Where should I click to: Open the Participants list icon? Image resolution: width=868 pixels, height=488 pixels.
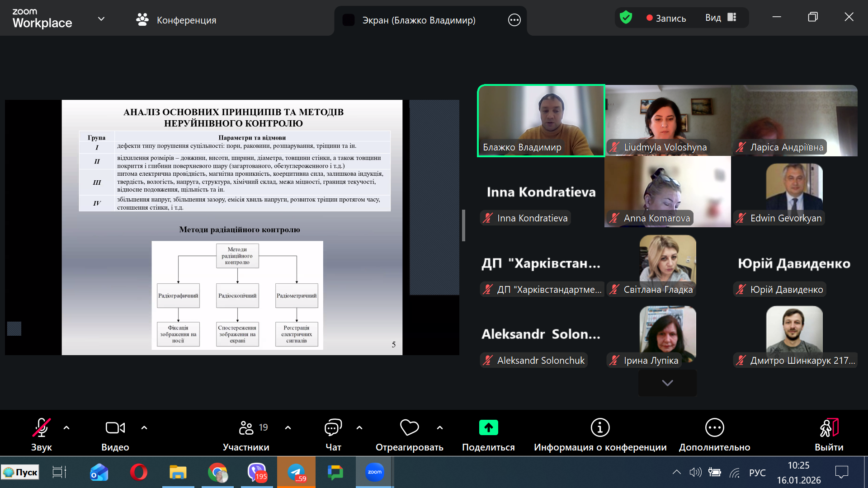tap(246, 428)
